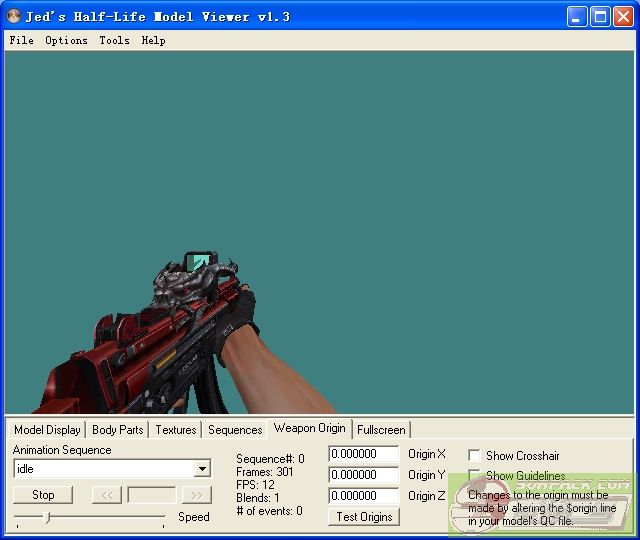The height and width of the screenshot is (540, 640).
Task: Switch to the Model Display tab
Action: click(x=47, y=430)
